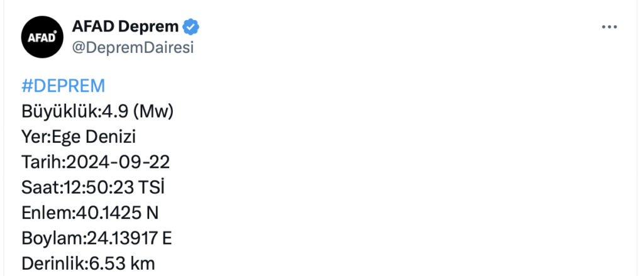Select the 24.13917 E longitude value
The width and height of the screenshot is (644, 276).
click(130, 239)
